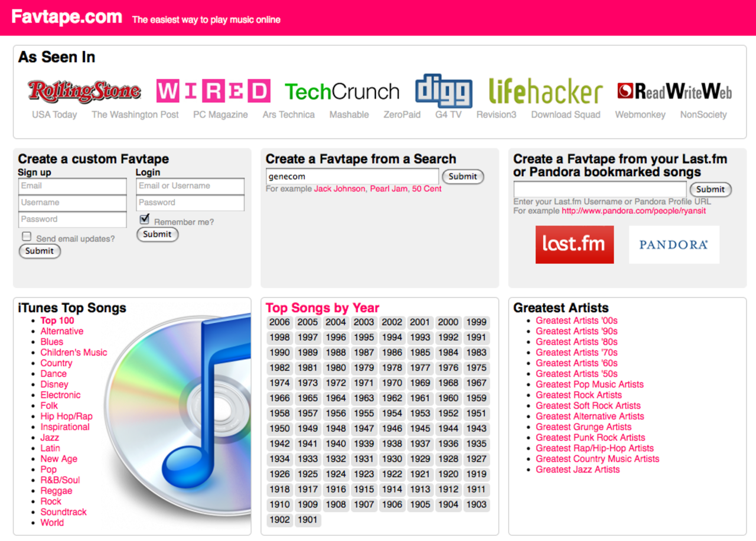Go to the Favtape.com home title
This screenshot has width=756, height=541.
click(x=67, y=17)
